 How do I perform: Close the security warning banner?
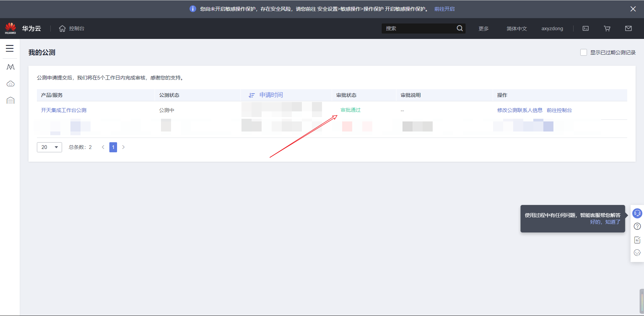633,9
